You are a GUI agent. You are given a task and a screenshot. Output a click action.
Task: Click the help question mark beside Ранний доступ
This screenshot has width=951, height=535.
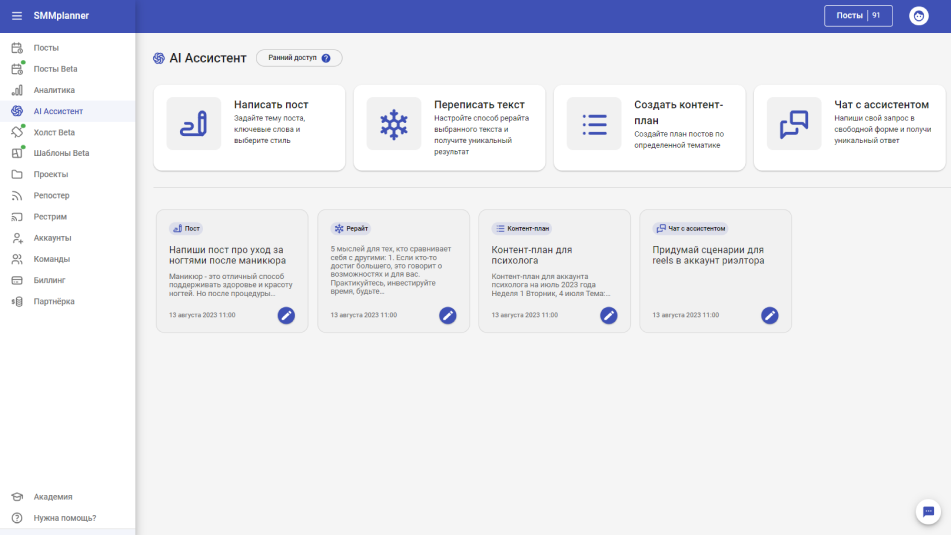[x=326, y=58]
